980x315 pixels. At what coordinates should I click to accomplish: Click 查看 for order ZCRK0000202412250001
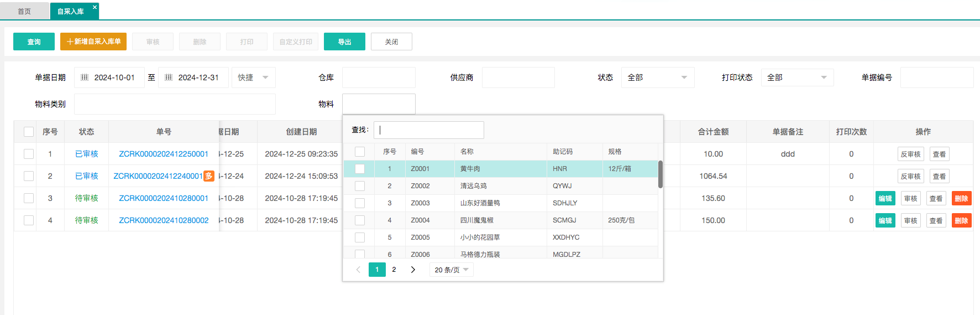point(939,154)
